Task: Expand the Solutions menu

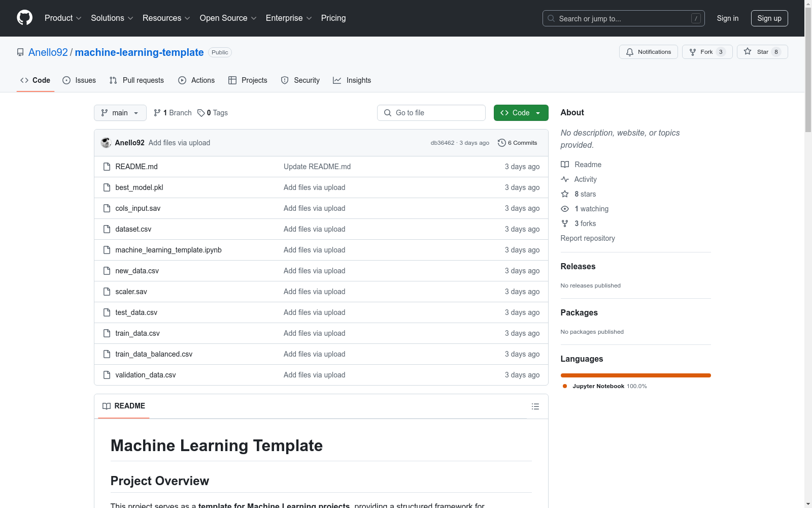Action: [112, 18]
